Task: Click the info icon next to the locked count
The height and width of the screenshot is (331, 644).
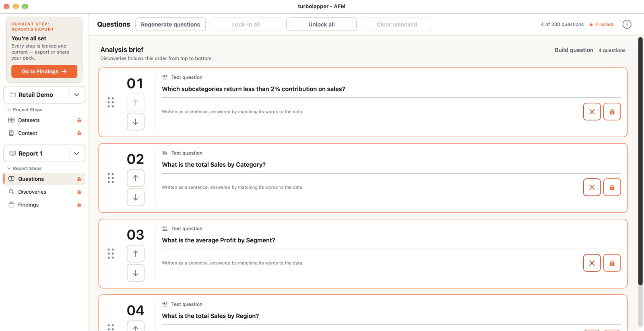Action: (x=627, y=24)
